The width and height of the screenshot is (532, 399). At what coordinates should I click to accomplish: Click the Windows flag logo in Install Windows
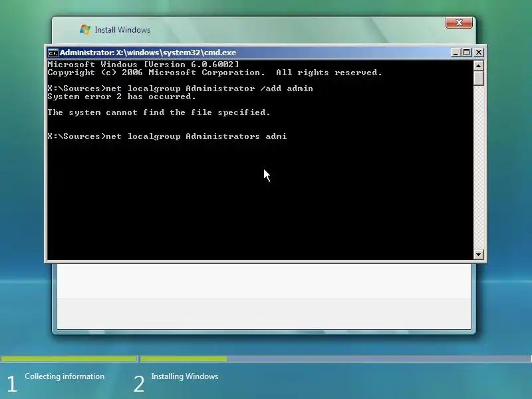coord(85,29)
